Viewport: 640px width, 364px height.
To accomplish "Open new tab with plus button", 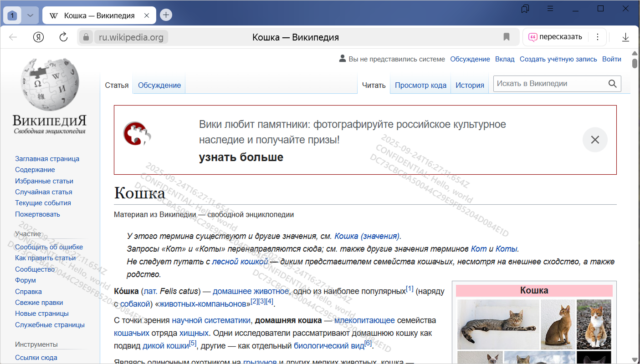I will [x=166, y=15].
